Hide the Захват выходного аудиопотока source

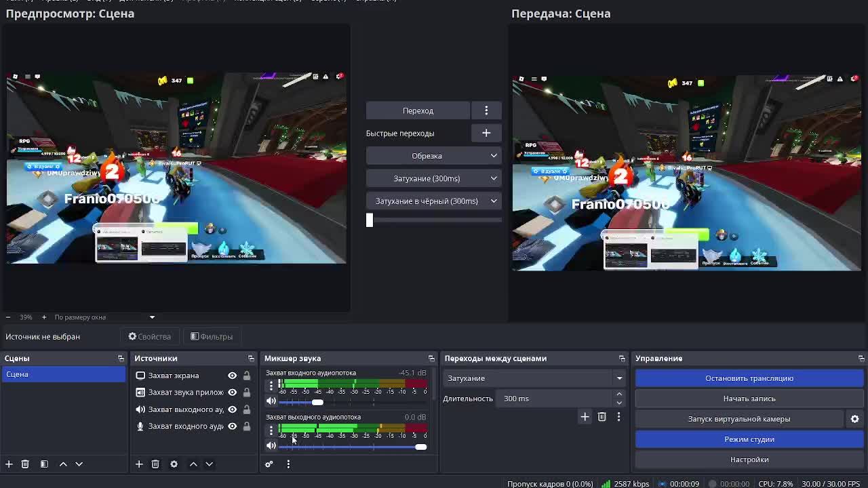coord(232,409)
